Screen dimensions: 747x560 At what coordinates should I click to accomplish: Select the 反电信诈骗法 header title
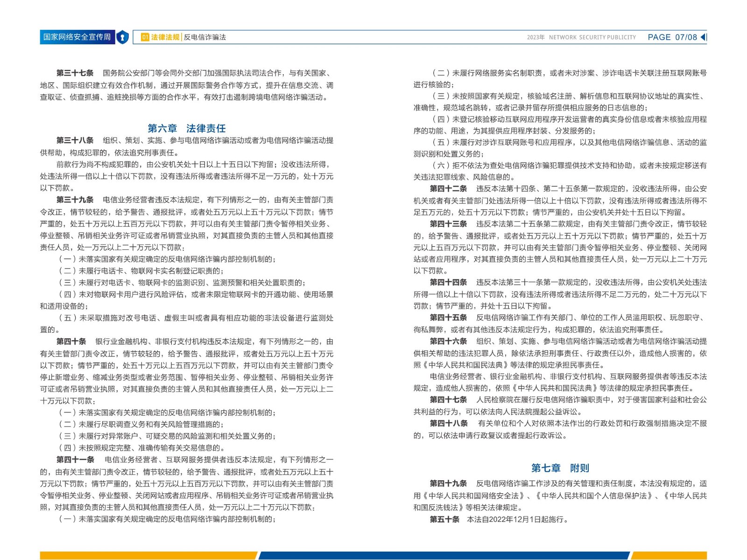[204, 37]
